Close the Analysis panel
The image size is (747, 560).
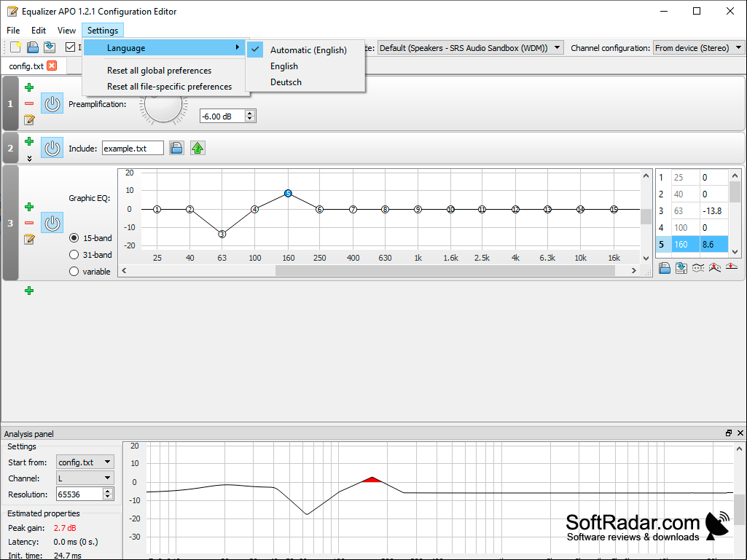(740, 433)
